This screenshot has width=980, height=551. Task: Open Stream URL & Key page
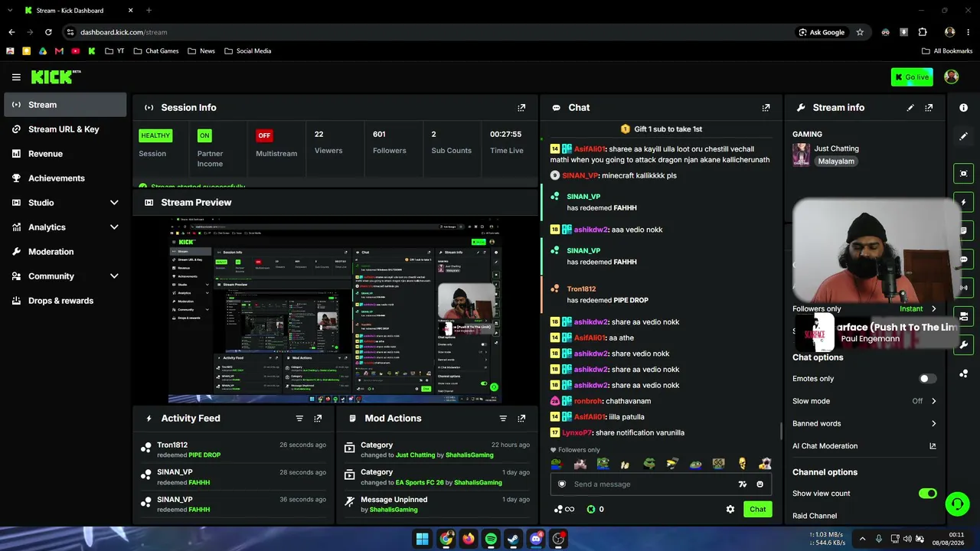coord(65,129)
